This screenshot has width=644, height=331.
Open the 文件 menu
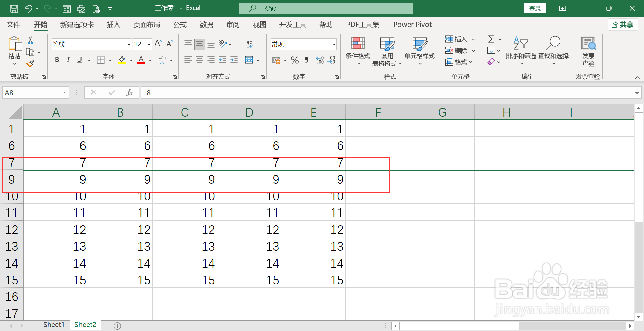tap(13, 25)
